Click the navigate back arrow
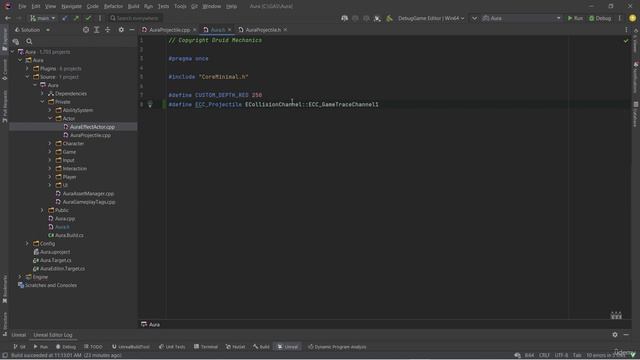Viewport: 640px width, 360px height. [8, 18]
